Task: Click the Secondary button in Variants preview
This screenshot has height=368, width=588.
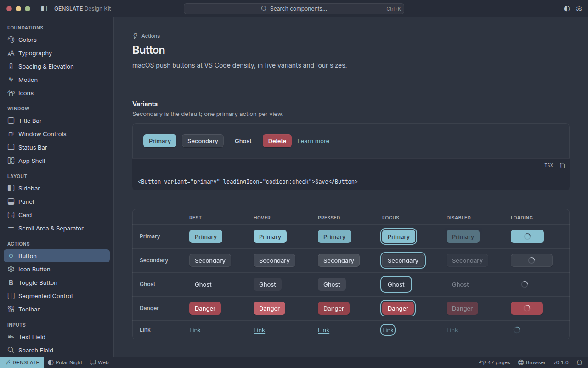Action: tap(203, 141)
